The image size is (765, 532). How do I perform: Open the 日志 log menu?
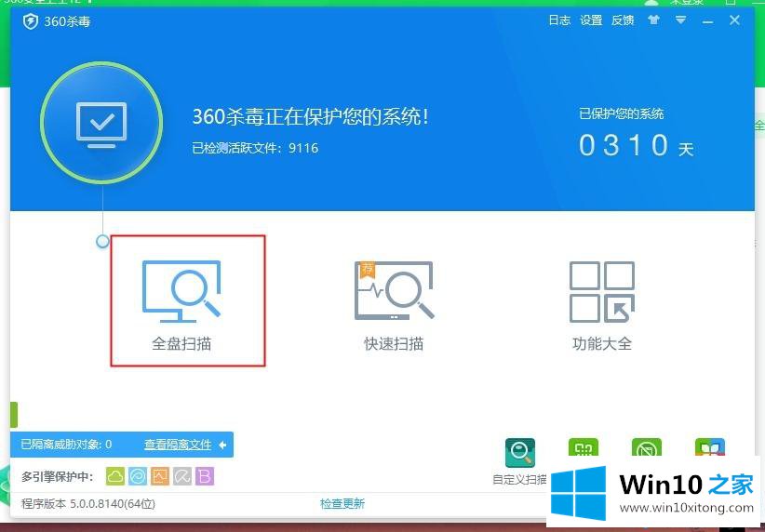(559, 20)
